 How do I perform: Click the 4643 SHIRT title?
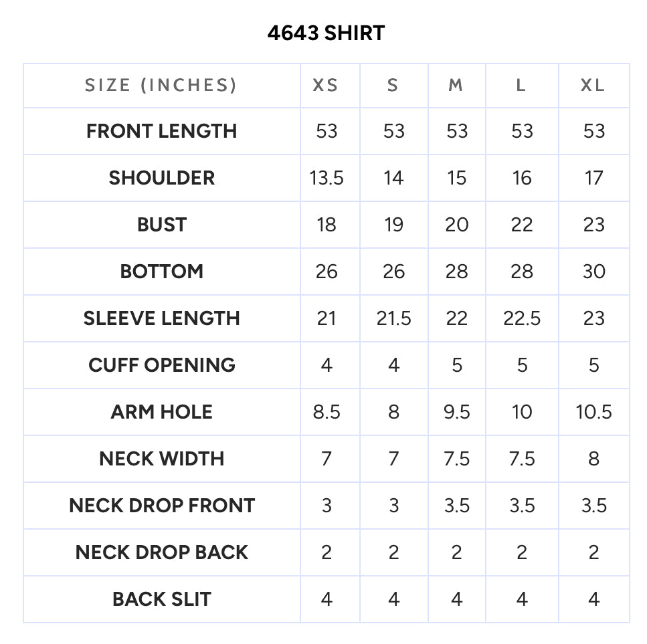tap(326, 33)
